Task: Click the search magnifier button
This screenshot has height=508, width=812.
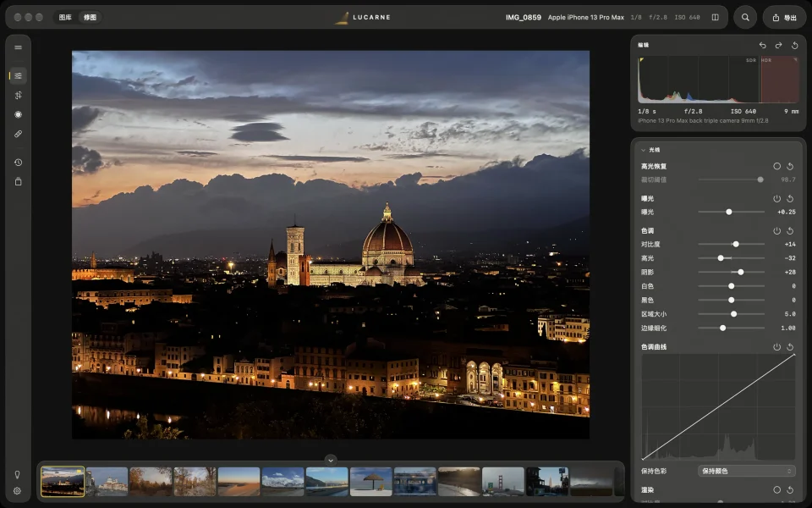Action: point(745,17)
